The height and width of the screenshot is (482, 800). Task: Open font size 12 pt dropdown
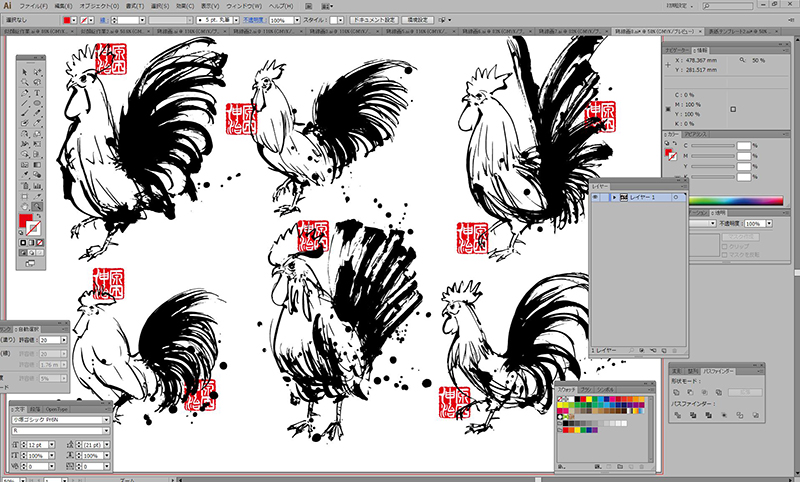coord(52,445)
